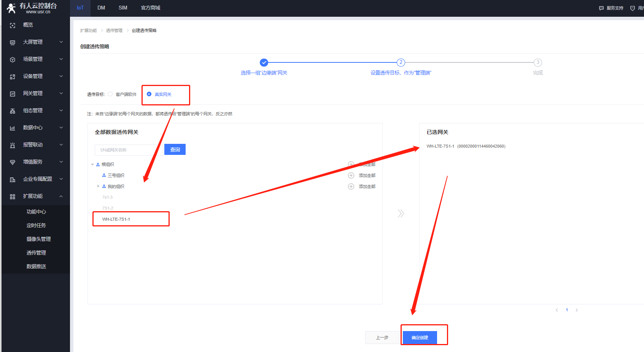Select the 真实网关 radio option
This screenshot has height=352, width=644.
149,94
